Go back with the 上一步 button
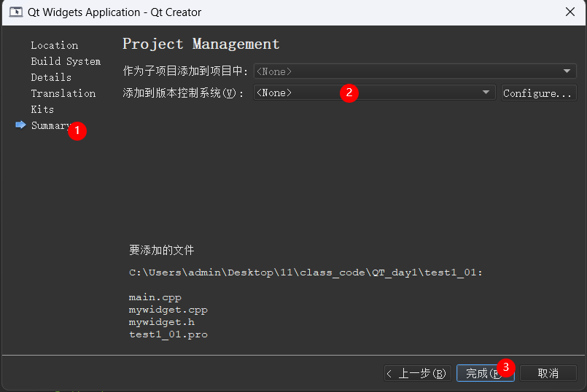The width and height of the screenshot is (587, 392). point(416,373)
